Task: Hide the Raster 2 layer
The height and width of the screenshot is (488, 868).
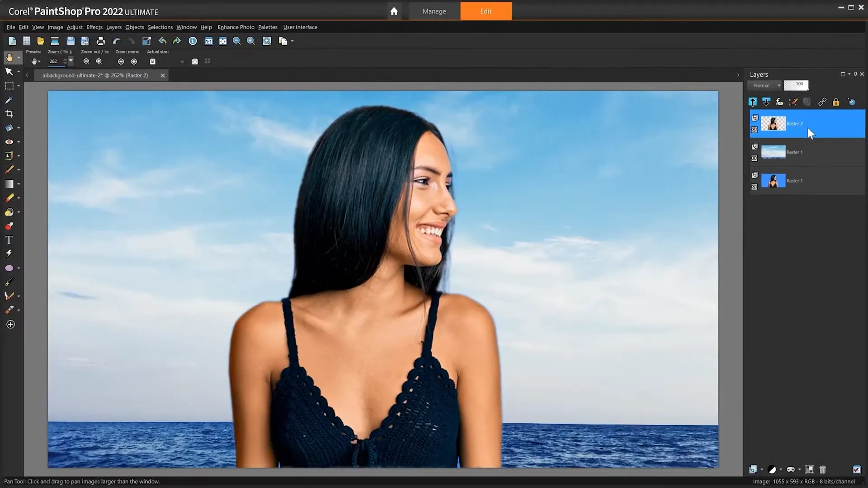Action: (x=755, y=130)
